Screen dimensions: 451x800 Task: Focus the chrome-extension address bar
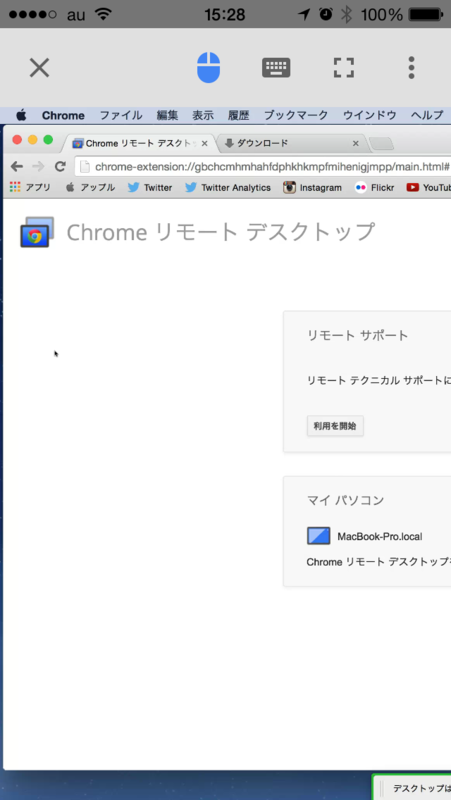coord(263,167)
